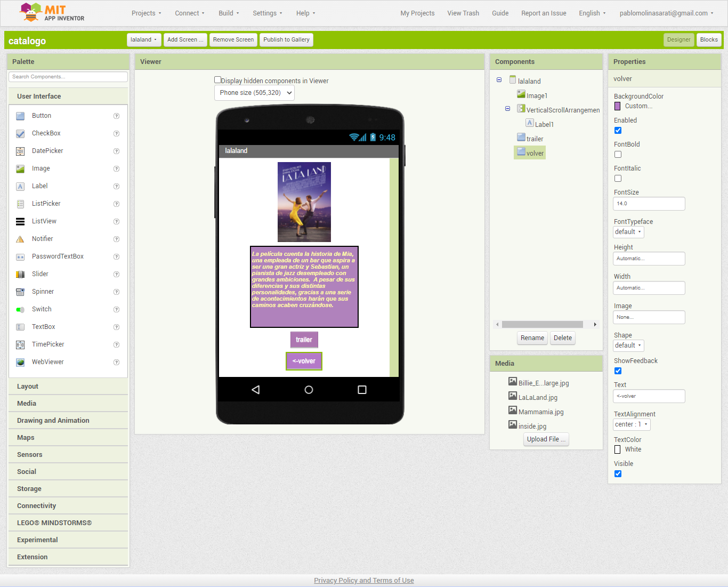The width and height of the screenshot is (728, 587).
Task: Click the Search Components field
Action: [68, 77]
